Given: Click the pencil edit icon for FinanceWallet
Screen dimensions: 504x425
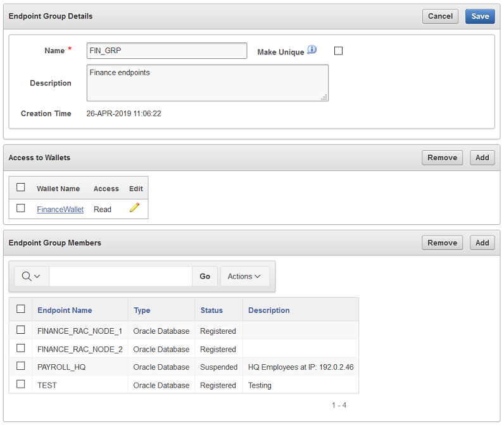Looking at the screenshot, I should point(134,208).
